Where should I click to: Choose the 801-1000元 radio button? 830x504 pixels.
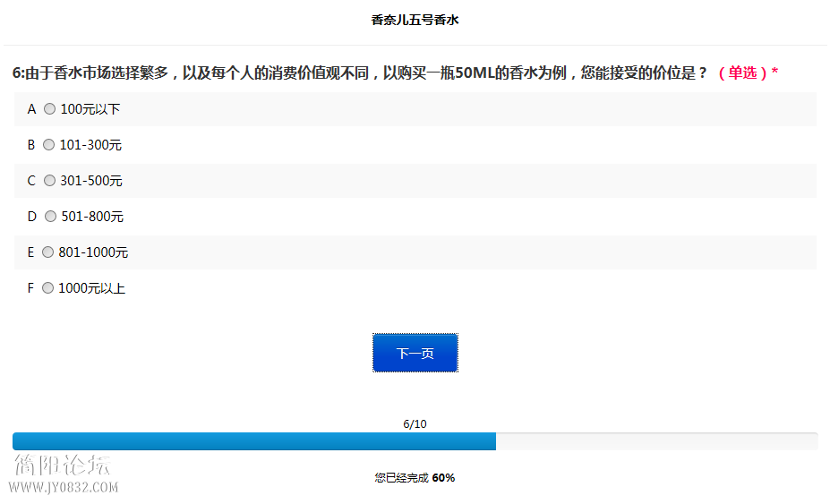(x=47, y=252)
